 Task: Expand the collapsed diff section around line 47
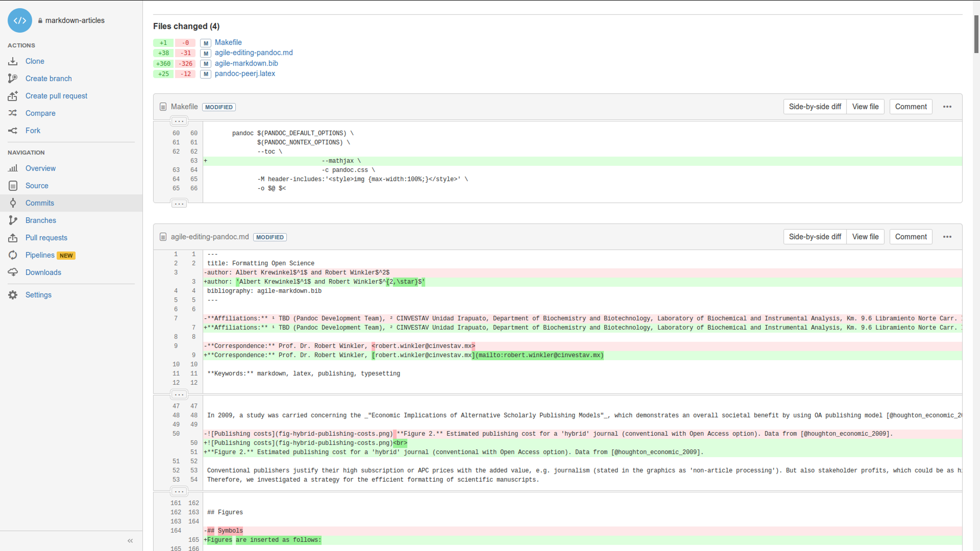click(x=179, y=394)
